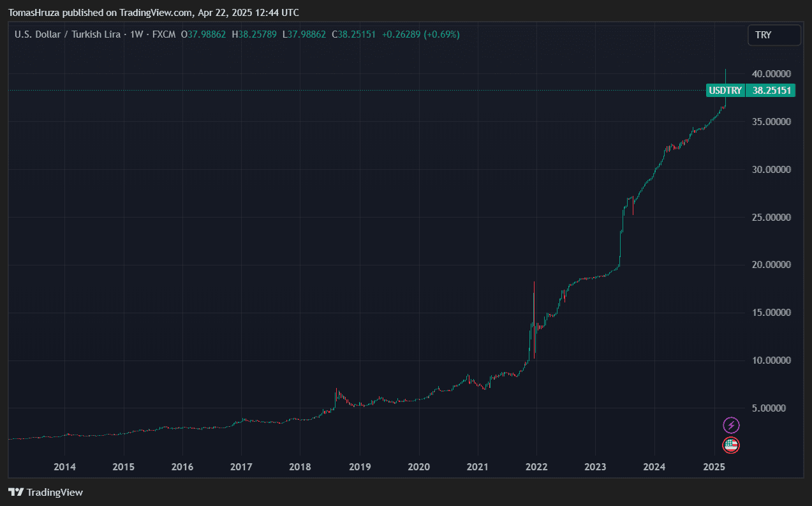Screen dimensions: 812x506
Task: Select the 2022 marker on time axis
Action: [x=536, y=467]
